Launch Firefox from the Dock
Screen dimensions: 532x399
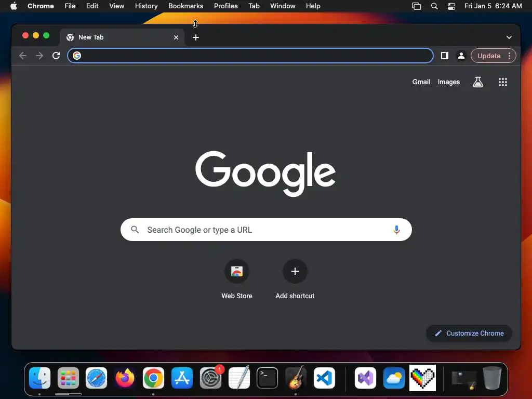[x=125, y=378]
